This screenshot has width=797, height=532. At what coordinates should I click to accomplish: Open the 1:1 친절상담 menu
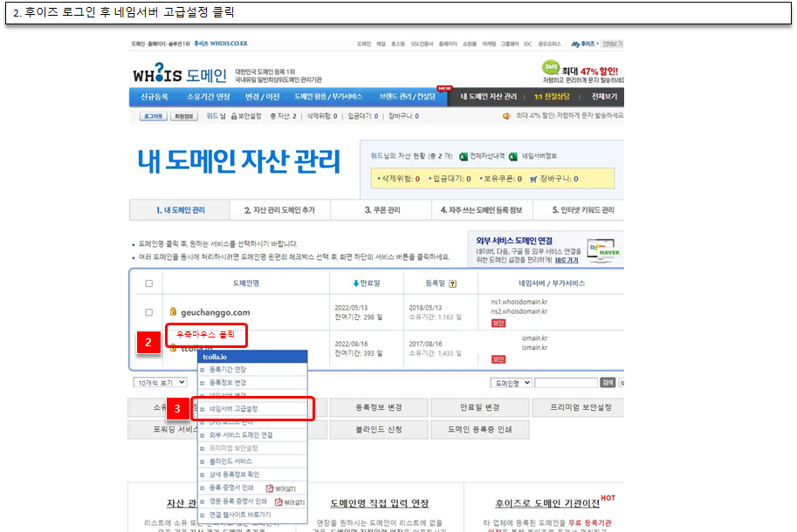coord(552,97)
